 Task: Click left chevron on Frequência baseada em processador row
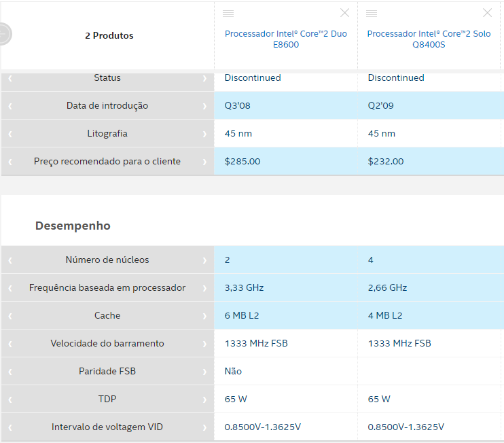tap(10, 288)
